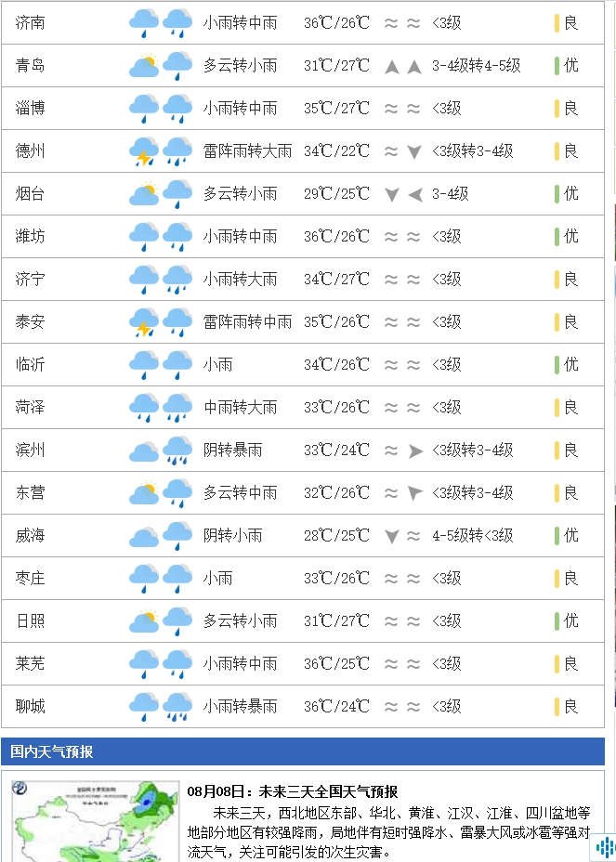Screen dimensions: 616x862
Task: Click the national precipitation map thumbnail
Action: click(x=96, y=821)
